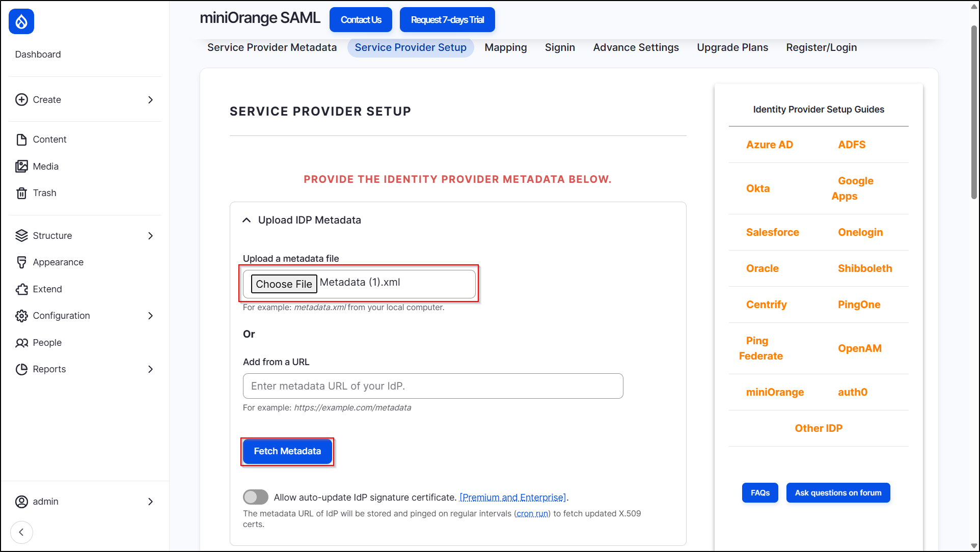980x552 pixels.
Task: Collapse the Upload IDP Metadata section
Action: coord(247,219)
